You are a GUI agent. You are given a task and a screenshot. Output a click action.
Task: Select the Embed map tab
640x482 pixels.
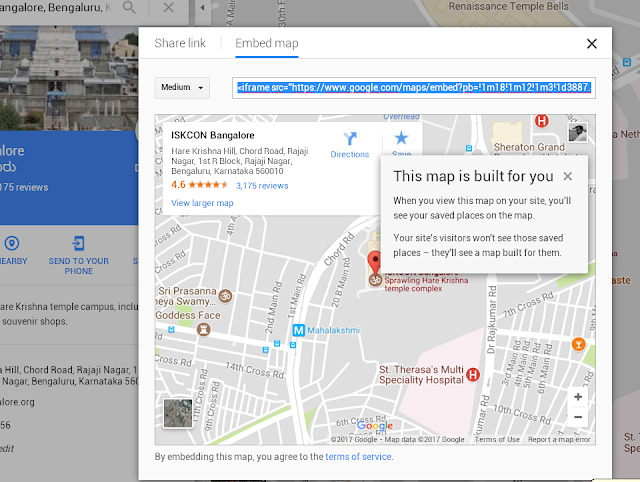pyautogui.click(x=267, y=43)
